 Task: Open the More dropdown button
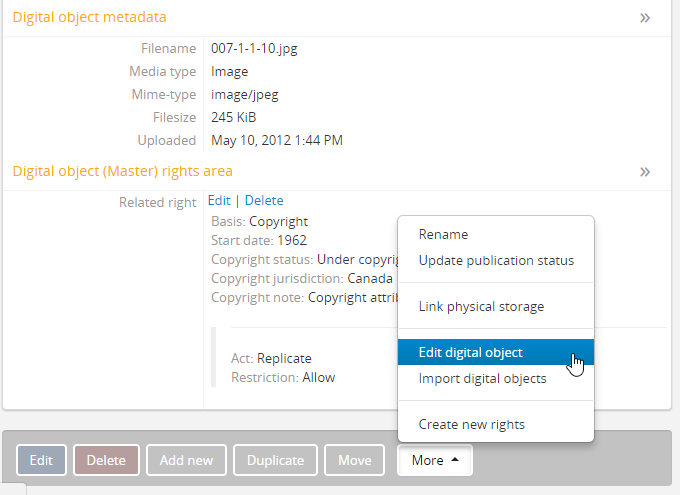[x=435, y=460]
